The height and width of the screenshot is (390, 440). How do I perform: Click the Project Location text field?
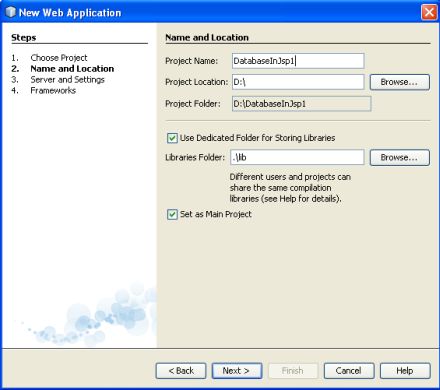click(x=298, y=82)
